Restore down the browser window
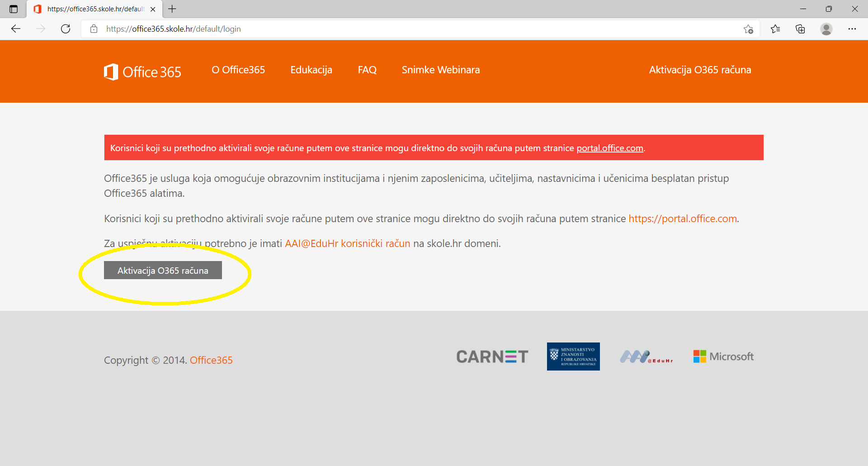The image size is (868, 466). coord(829,9)
